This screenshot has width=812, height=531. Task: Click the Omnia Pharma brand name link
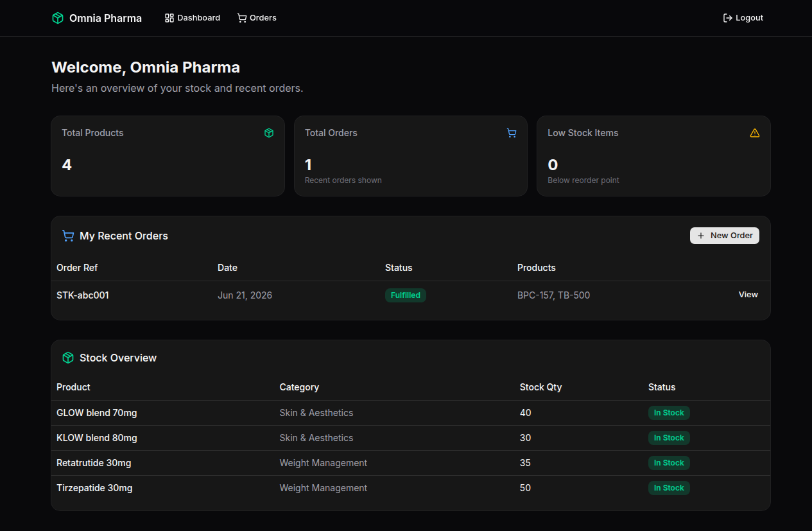click(x=106, y=18)
